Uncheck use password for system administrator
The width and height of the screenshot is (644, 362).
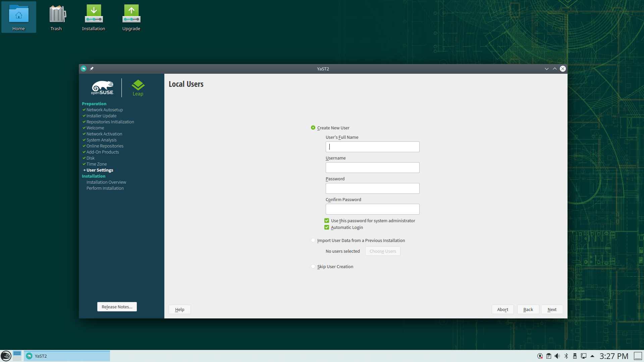[327, 221]
